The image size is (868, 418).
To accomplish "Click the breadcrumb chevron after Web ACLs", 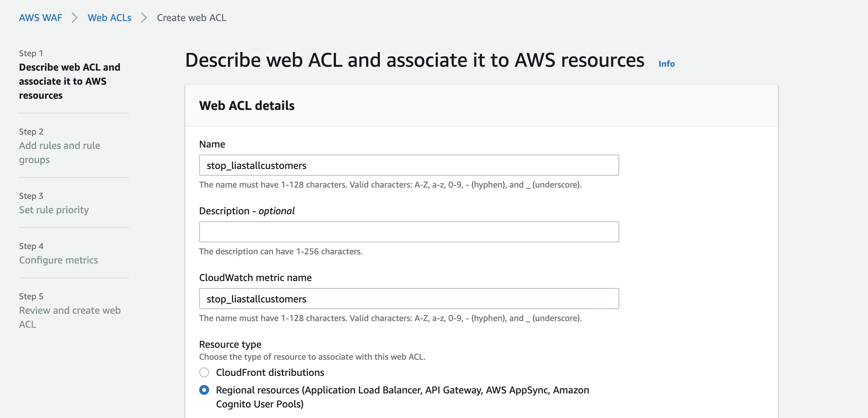I will 143,18.
